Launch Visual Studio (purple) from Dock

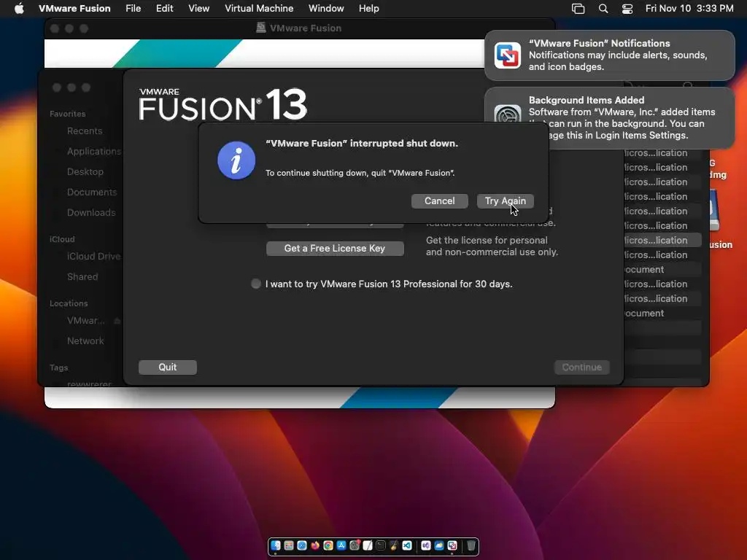pyautogui.click(x=426, y=545)
